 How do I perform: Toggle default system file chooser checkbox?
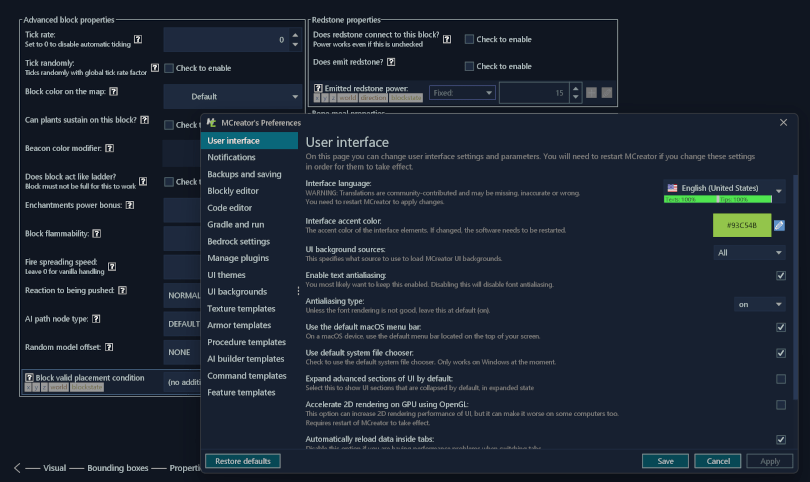781,353
